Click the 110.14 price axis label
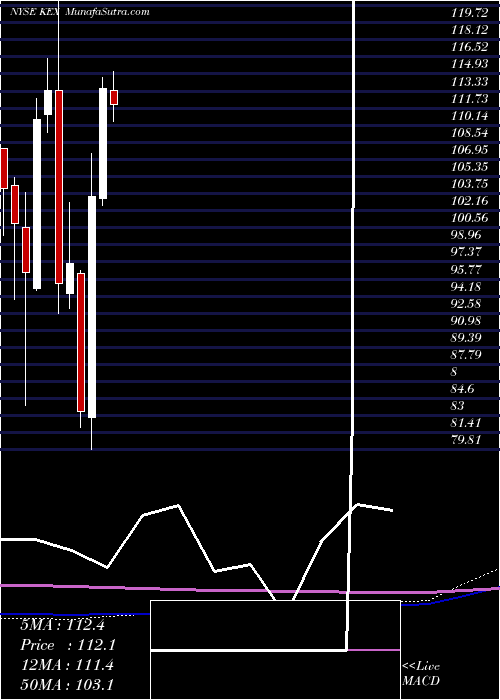This screenshot has width=500, height=700. click(x=469, y=116)
